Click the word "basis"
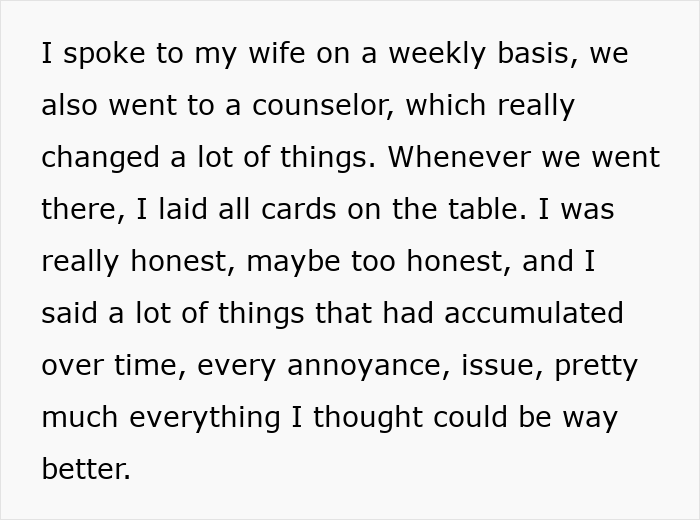Viewport: 700px width, 520px height. point(544,54)
